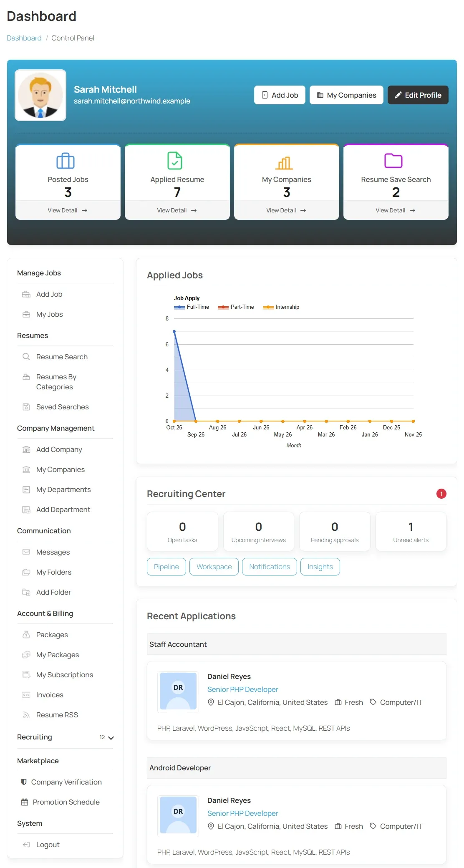The height and width of the screenshot is (868, 464).
Task: Click the Resume RSS feed icon
Action: 26,715
